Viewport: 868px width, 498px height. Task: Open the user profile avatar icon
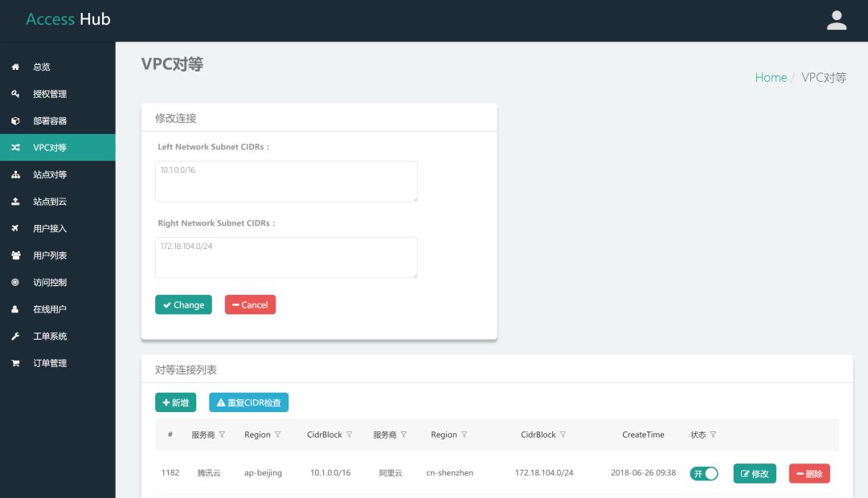point(837,20)
